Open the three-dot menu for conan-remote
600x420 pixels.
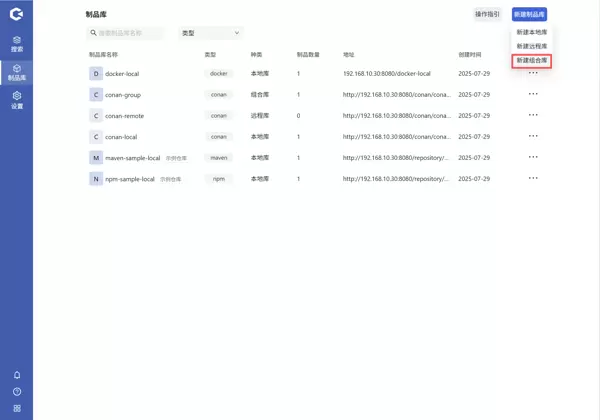(x=533, y=115)
